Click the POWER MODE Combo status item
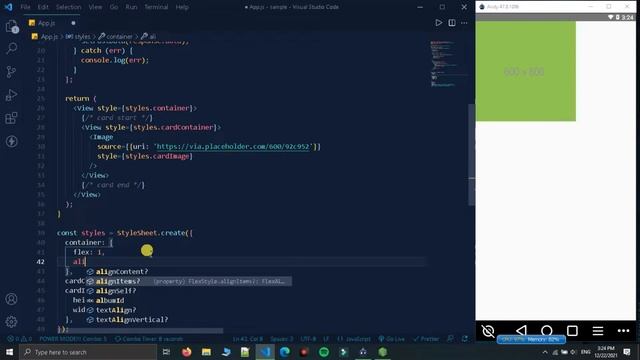640x360 pixels. (x=73, y=339)
